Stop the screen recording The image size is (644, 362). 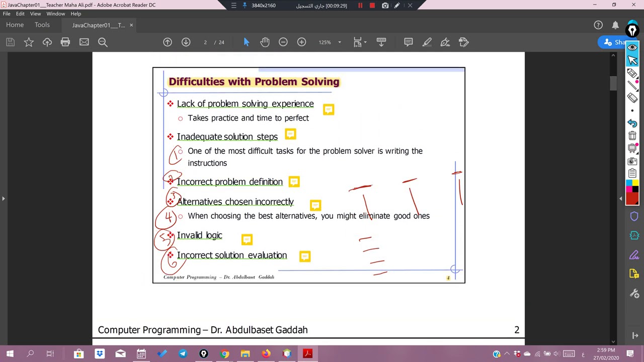[x=372, y=6]
